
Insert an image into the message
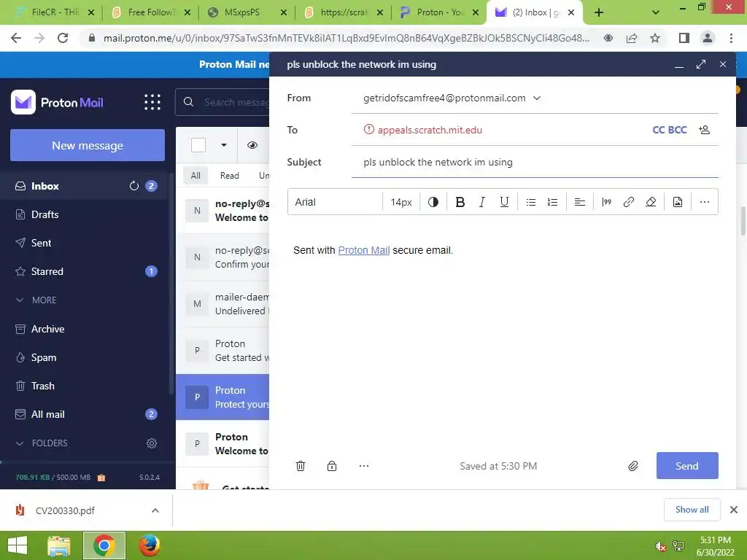tap(678, 202)
